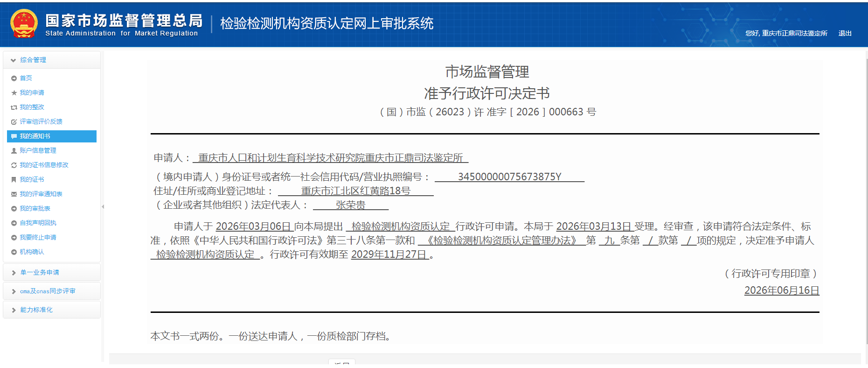
Task: Click the refresh icon beside 我的证书信息修改
Action: [14, 165]
